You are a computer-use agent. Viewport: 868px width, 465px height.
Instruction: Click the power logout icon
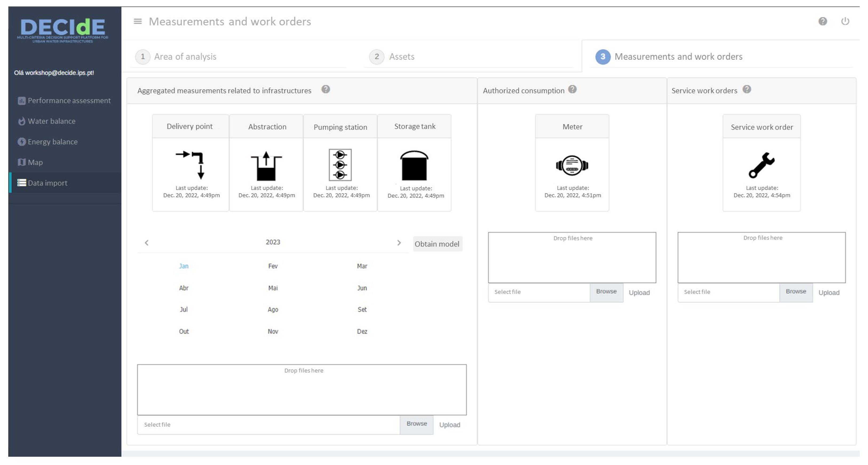pos(845,22)
